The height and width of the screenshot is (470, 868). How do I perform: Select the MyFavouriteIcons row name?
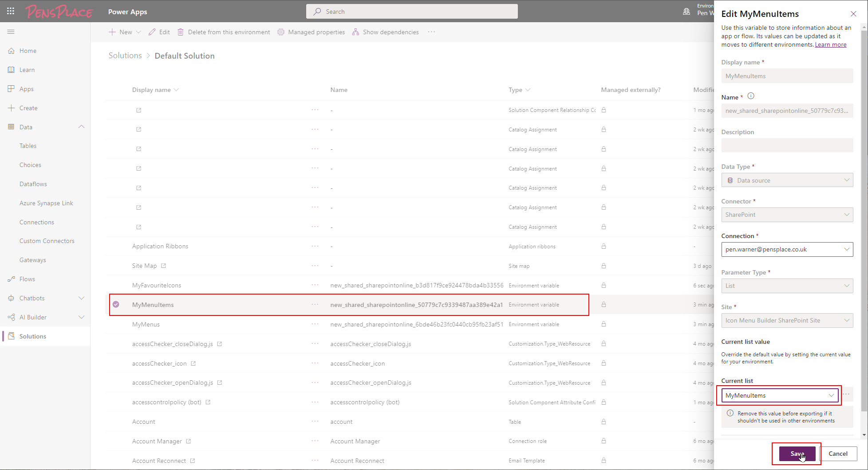click(157, 285)
